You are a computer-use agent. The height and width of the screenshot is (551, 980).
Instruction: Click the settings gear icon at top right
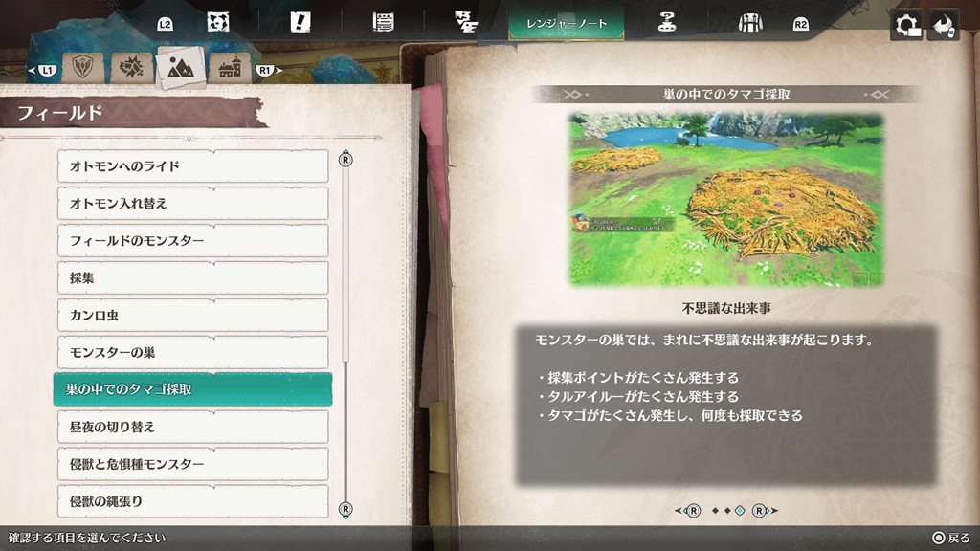(905, 25)
